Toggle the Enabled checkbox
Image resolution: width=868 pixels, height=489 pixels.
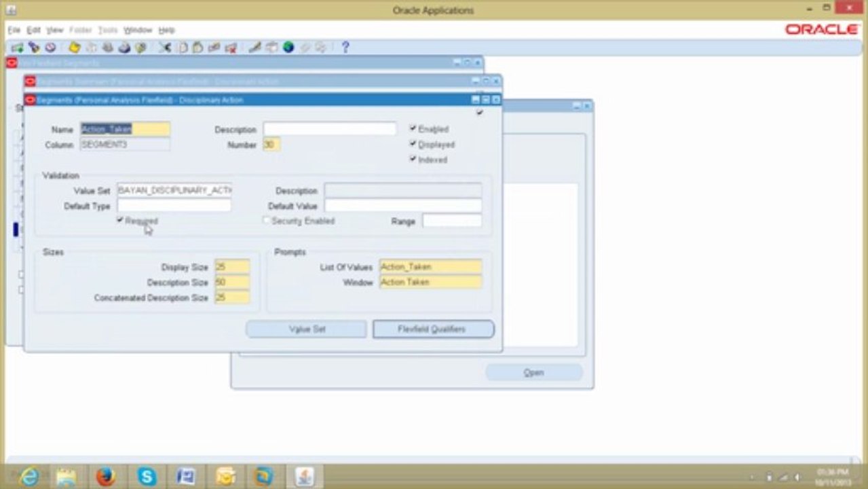click(x=413, y=128)
